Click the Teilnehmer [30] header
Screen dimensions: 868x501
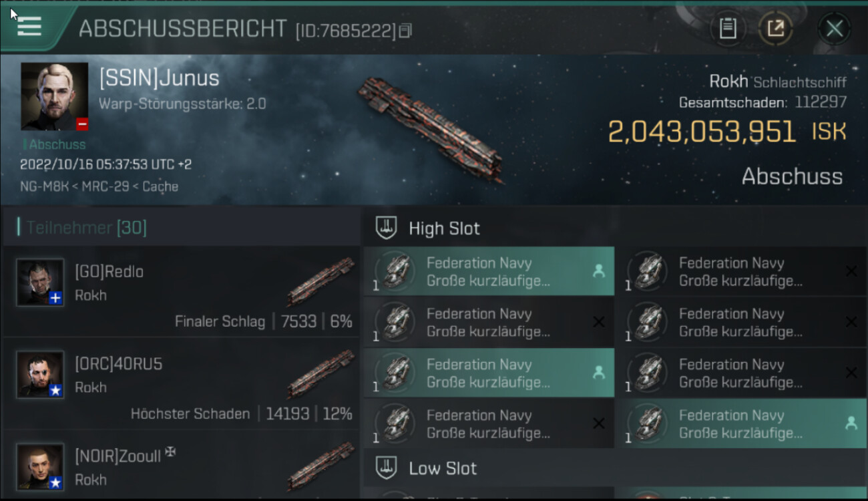(86, 228)
